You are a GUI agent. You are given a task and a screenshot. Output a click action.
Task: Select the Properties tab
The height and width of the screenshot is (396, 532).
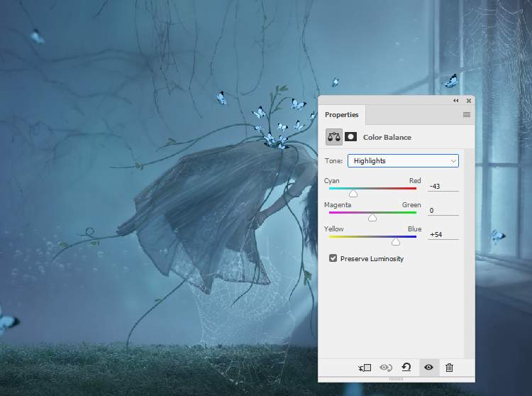tap(342, 115)
